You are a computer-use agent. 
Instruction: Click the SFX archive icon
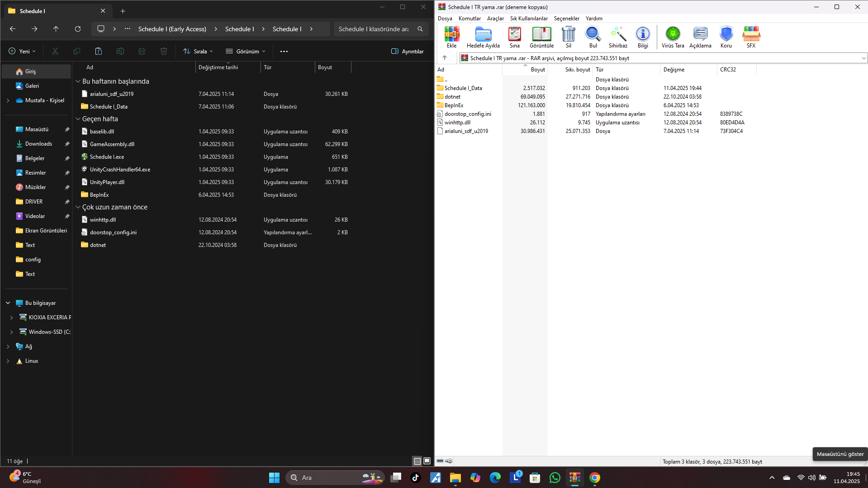point(751,37)
